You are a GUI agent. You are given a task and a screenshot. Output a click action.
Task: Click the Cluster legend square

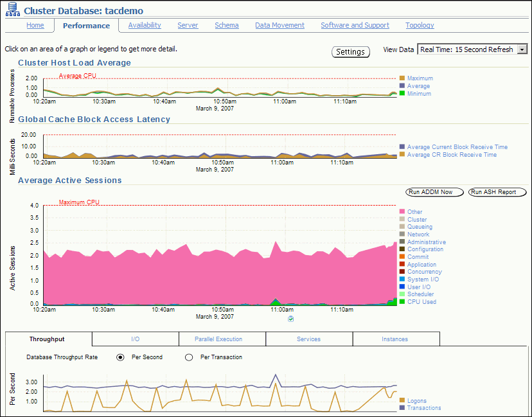click(x=403, y=219)
